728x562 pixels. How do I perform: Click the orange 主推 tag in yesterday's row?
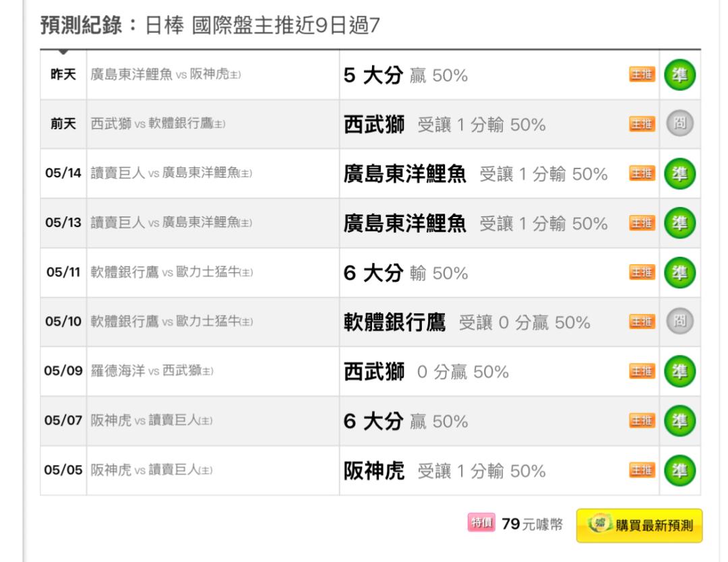click(x=642, y=74)
